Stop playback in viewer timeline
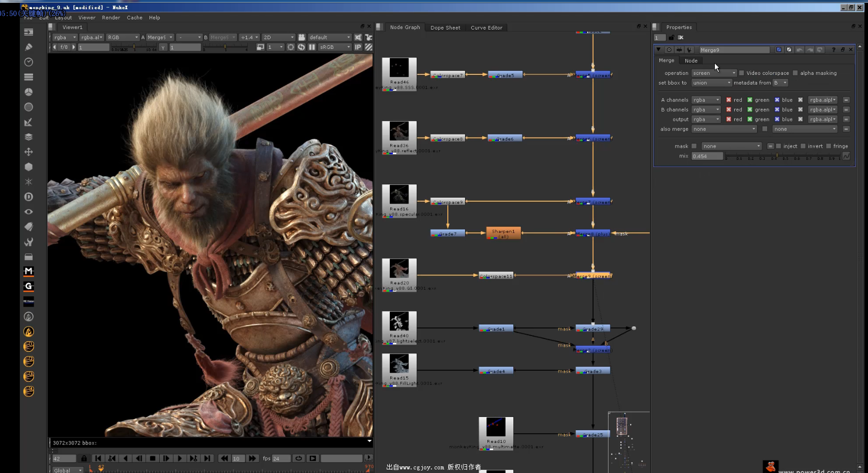Viewport: 868px width, 473px height. click(x=153, y=458)
